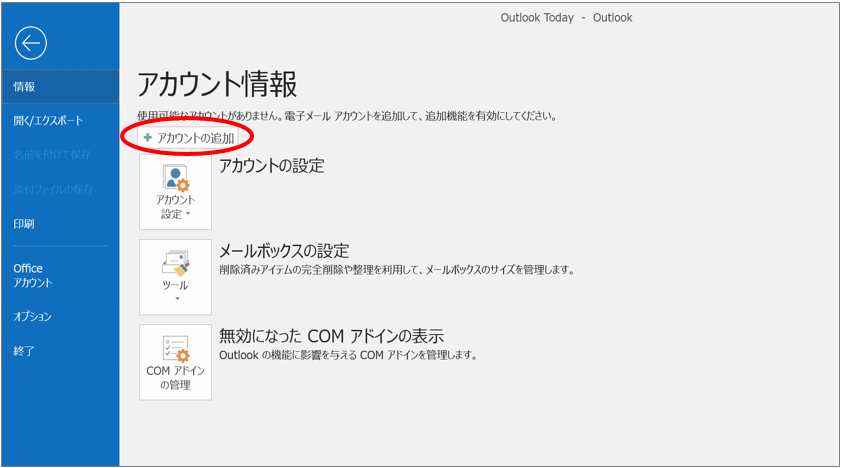Open the アカウント設定 dropdown button
The height and width of the screenshot is (468, 841).
[x=175, y=192]
